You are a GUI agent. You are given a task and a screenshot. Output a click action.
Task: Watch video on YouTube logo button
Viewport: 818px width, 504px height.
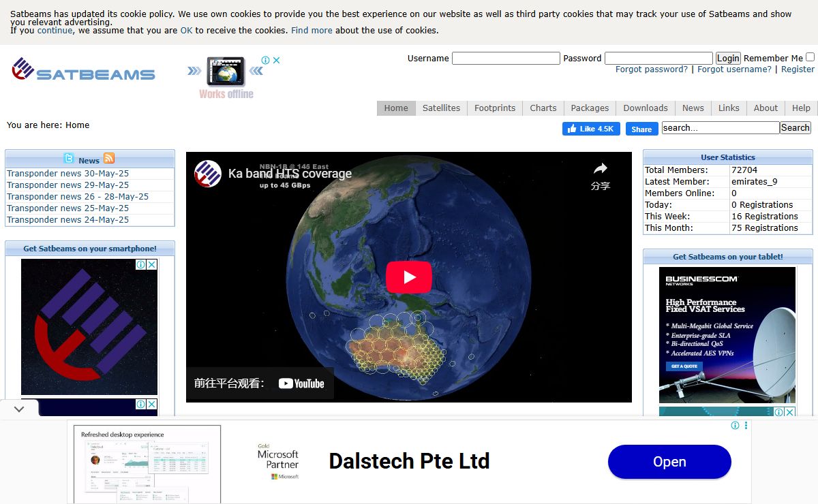(x=301, y=383)
